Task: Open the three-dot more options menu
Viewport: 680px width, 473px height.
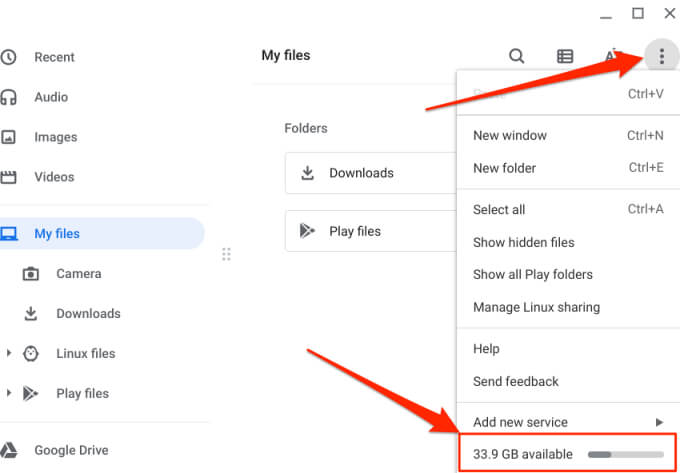Action: [x=661, y=56]
